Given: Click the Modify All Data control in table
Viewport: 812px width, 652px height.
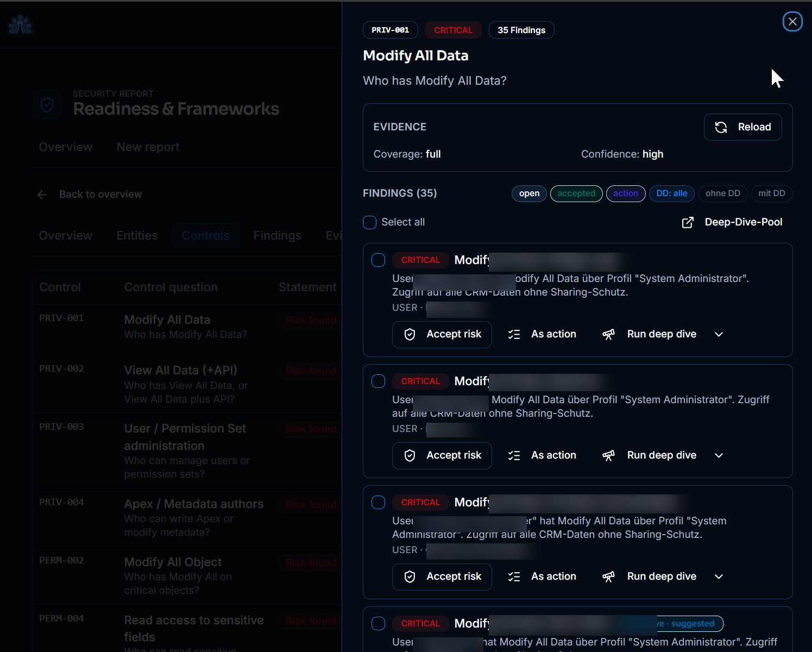Looking at the screenshot, I should tap(167, 320).
